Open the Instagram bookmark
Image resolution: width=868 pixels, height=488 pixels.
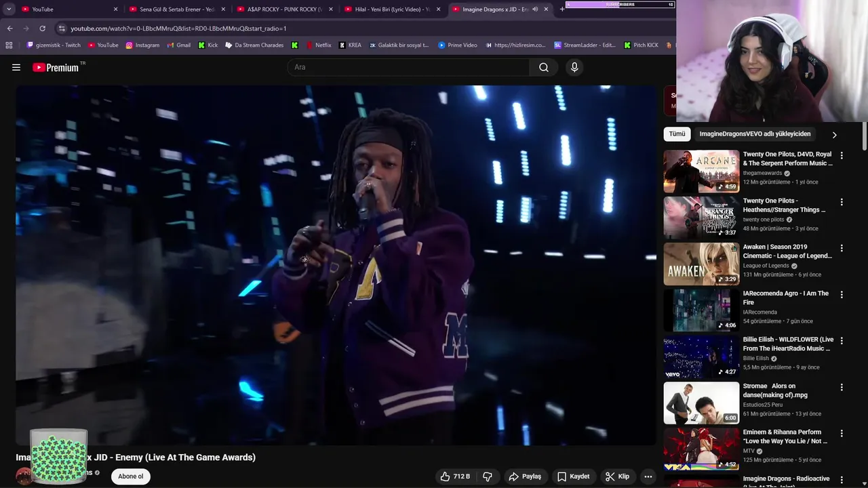[x=142, y=45]
